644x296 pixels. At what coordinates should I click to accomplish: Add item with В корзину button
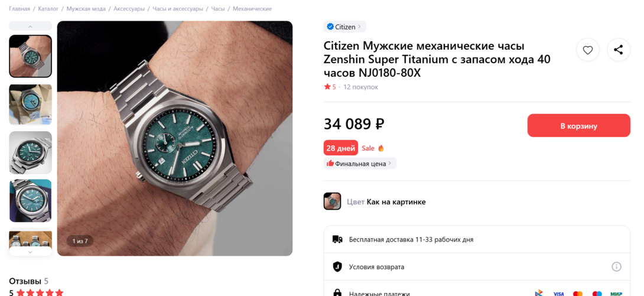578,126
